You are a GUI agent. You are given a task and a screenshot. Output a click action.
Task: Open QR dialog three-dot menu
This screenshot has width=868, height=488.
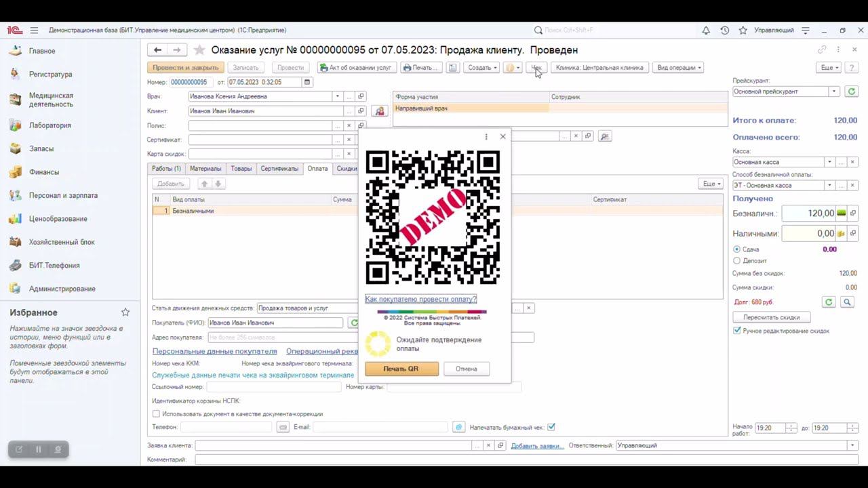[486, 136]
